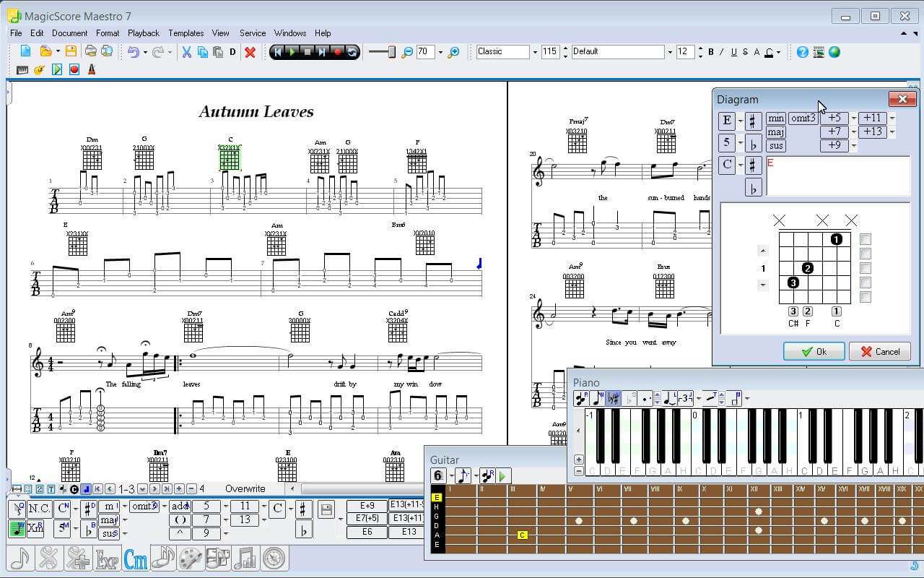Expand the Open folder dropdown arrow
The image size is (924, 578).
click(58, 52)
